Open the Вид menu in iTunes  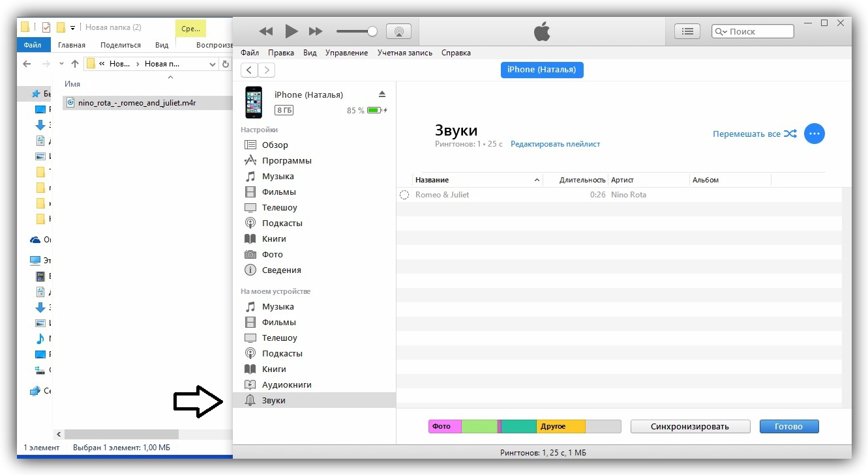[x=310, y=53]
